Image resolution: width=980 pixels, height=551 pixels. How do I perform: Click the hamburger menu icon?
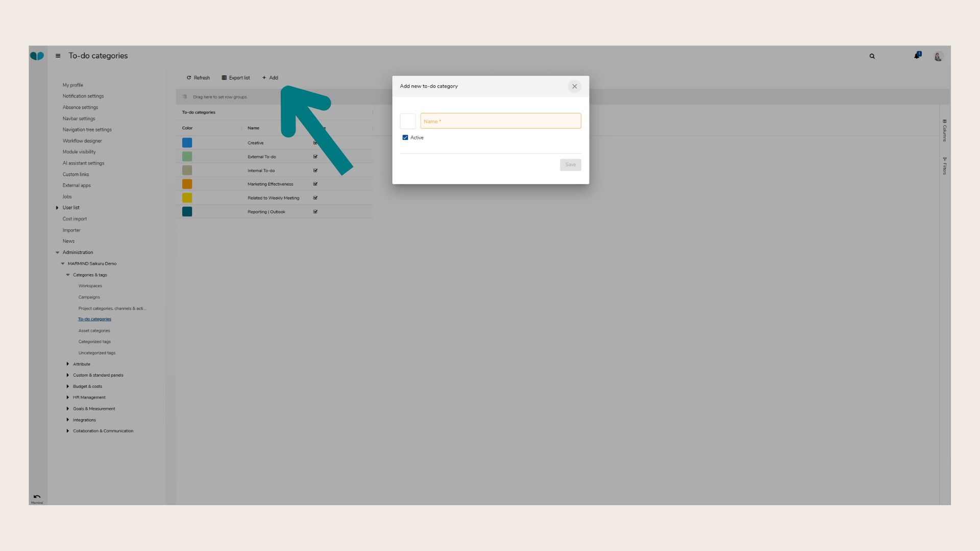pos(58,56)
